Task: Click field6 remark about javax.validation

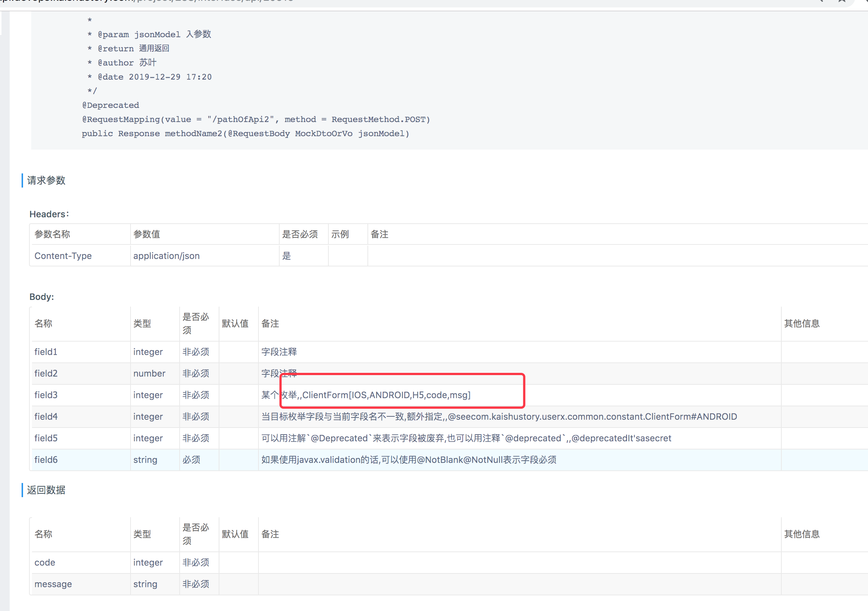Action: coord(409,460)
